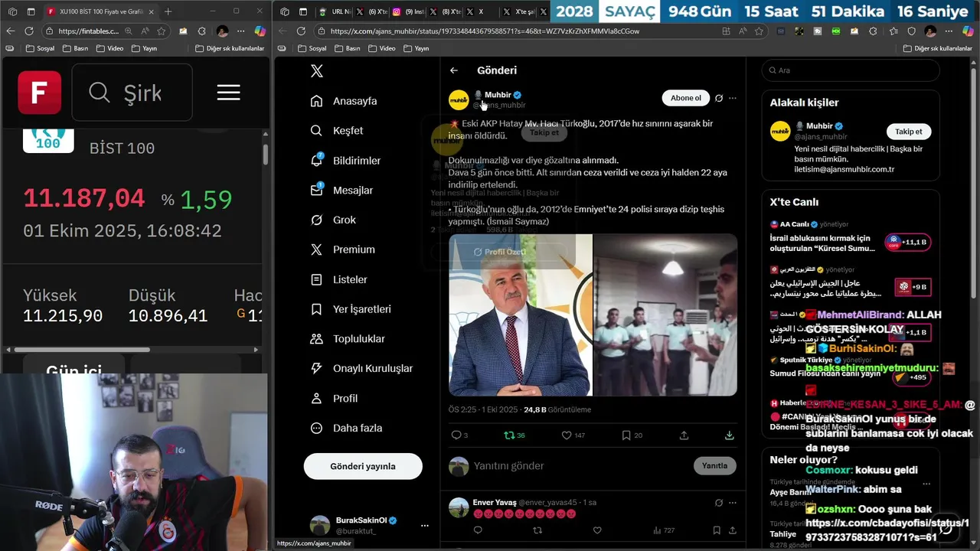Open Listeler in the sidebar
The height and width of the screenshot is (551, 980).
click(338, 279)
